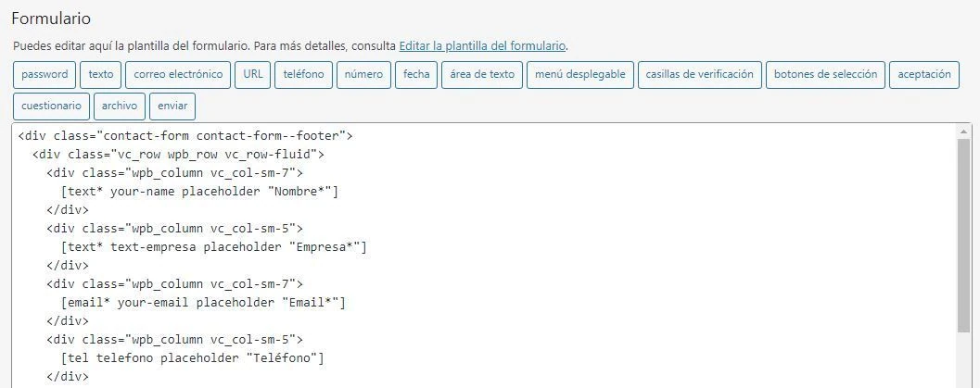980x388 pixels.
Task: Insert the enviar submit tag
Action: 172,106
